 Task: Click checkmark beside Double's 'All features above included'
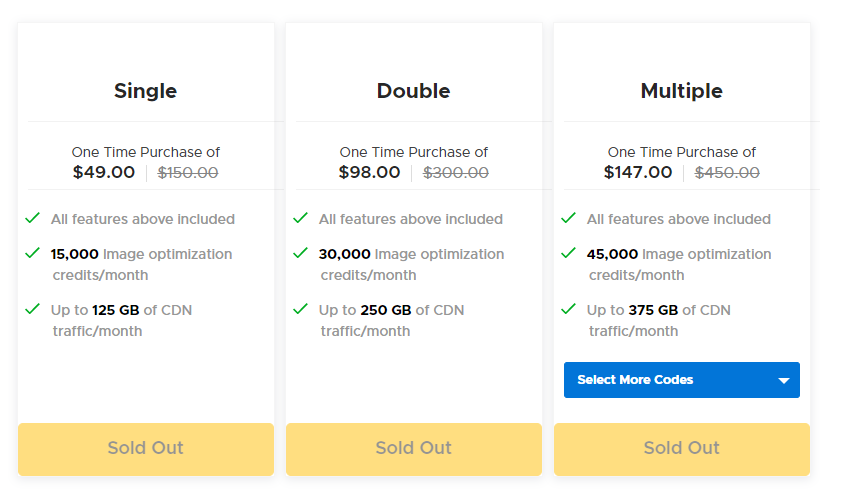coord(300,218)
